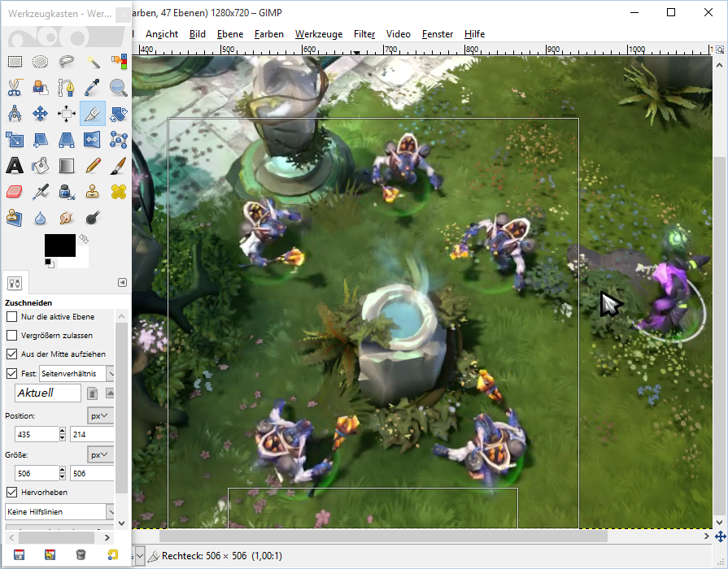Select the Cage Transform tool
728x569 pixels.
pyautogui.click(x=119, y=139)
